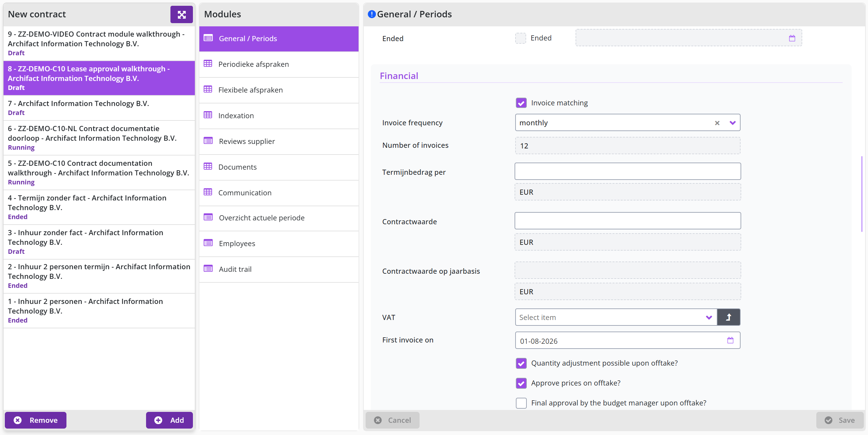Open the VAT Select item dropdown

pos(616,317)
